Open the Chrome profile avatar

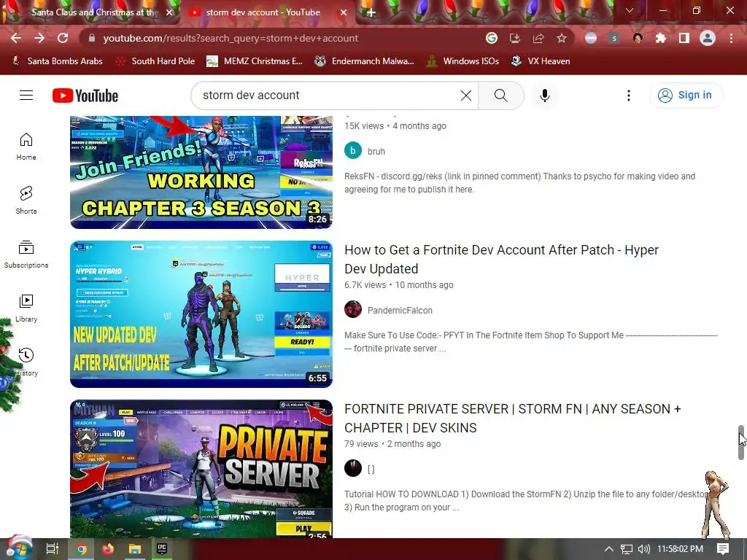pyautogui.click(x=708, y=38)
